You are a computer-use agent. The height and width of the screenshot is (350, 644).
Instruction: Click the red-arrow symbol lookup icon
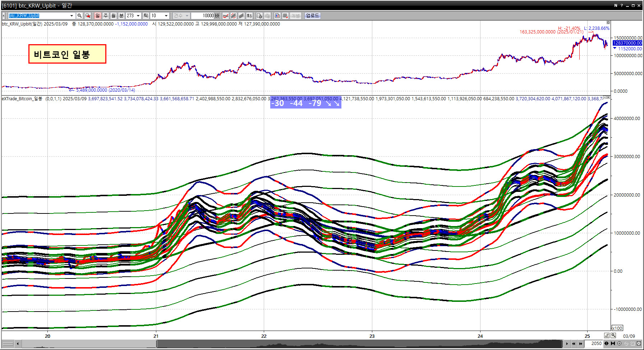click(88, 16)
